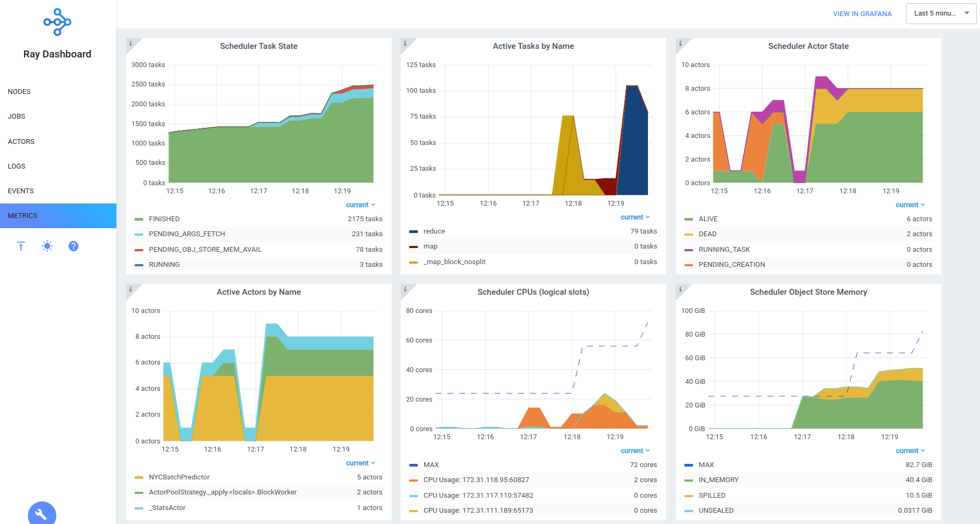The image size is (980, 524).
Task: Toggle the SPILLED legend series
Action: point(712,496)
